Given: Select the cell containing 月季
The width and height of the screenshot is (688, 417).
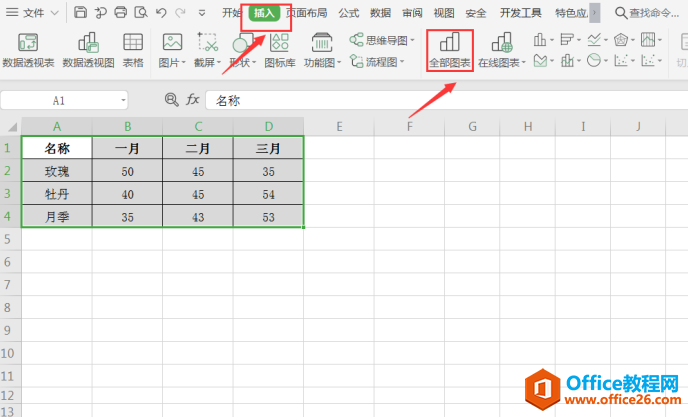Looking at the screenshot, I should pyautogui.click(x=57, y=216).
